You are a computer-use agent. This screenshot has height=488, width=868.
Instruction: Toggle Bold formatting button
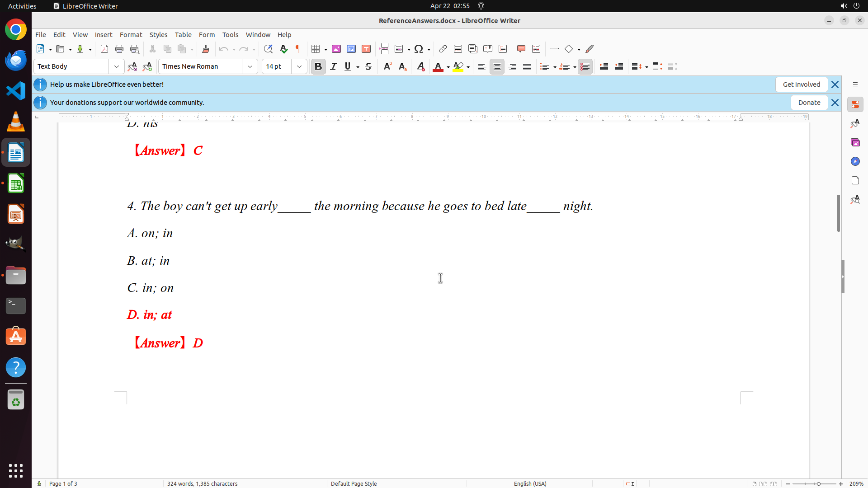[318, 66]
